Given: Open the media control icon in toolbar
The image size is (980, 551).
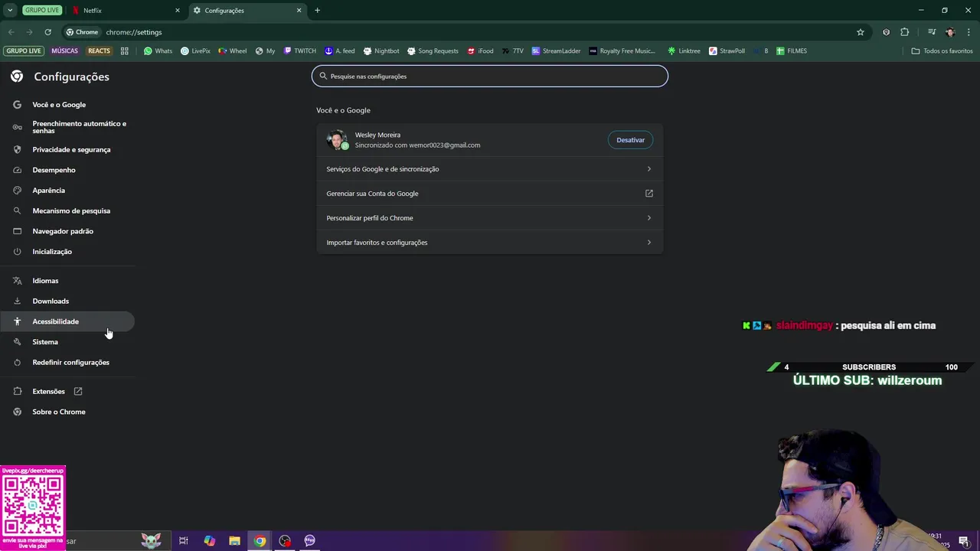Looking at the screenshot, I should click(932, 32).
